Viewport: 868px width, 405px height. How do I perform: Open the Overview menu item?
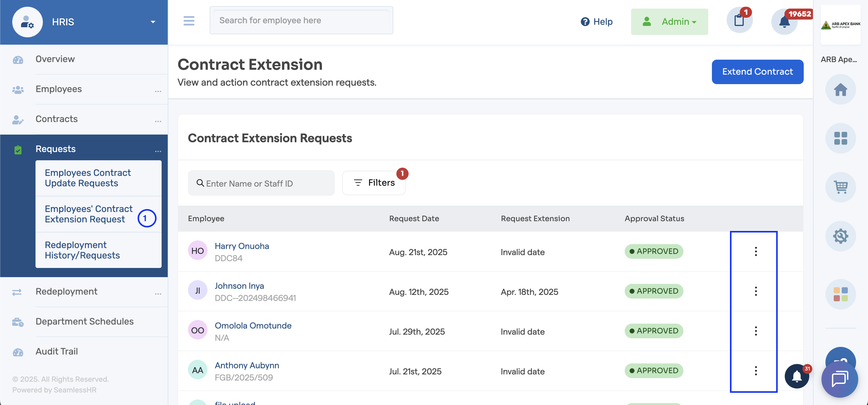55,59
